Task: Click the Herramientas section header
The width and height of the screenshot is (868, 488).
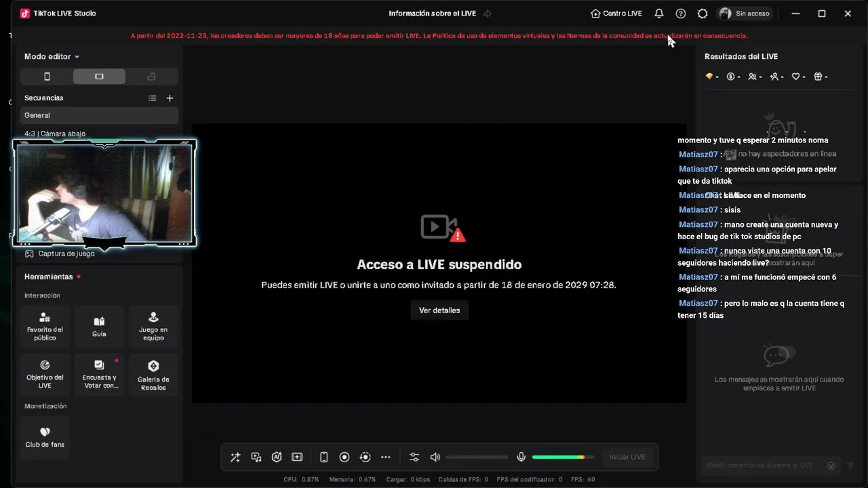Action: coord(48,277)
